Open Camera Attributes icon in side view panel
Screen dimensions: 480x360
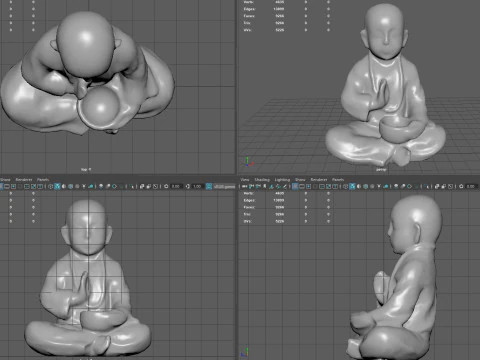[258, 186]
